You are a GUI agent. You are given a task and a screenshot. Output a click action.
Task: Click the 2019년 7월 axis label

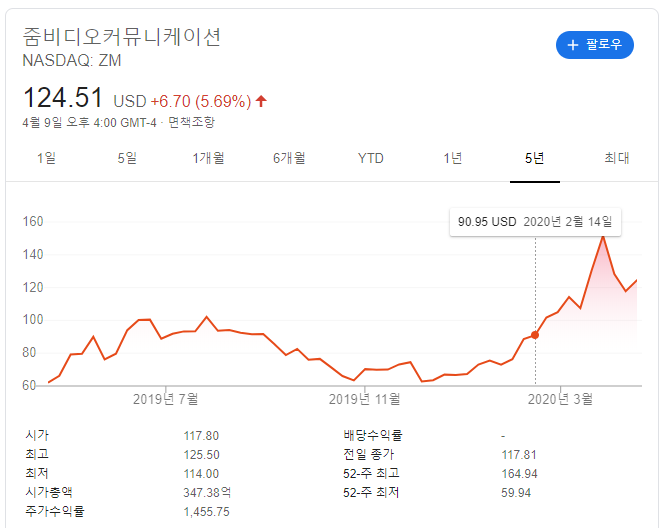click(x=165, y=399)
